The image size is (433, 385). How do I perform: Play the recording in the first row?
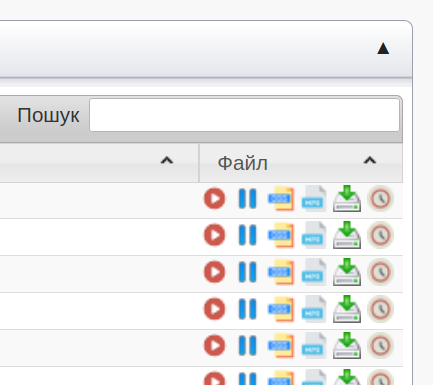pyautogui.click(x=214, y=199)
